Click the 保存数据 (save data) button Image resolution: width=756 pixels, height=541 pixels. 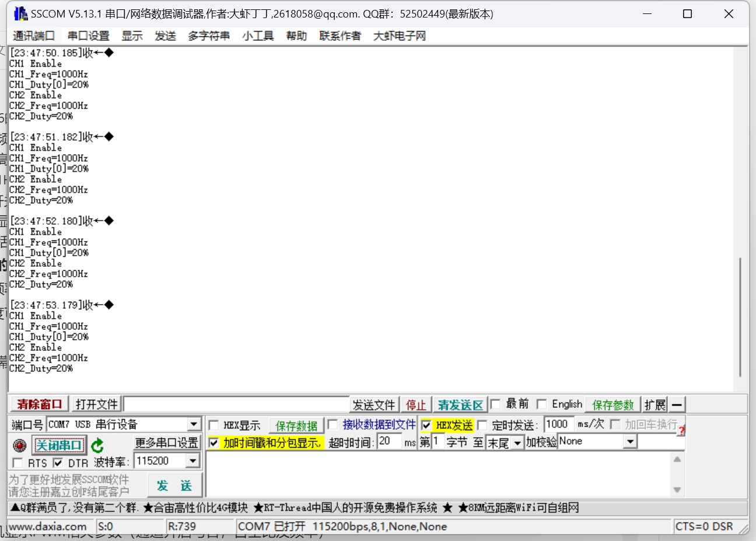pyautogui.click(x=296, y=425)
